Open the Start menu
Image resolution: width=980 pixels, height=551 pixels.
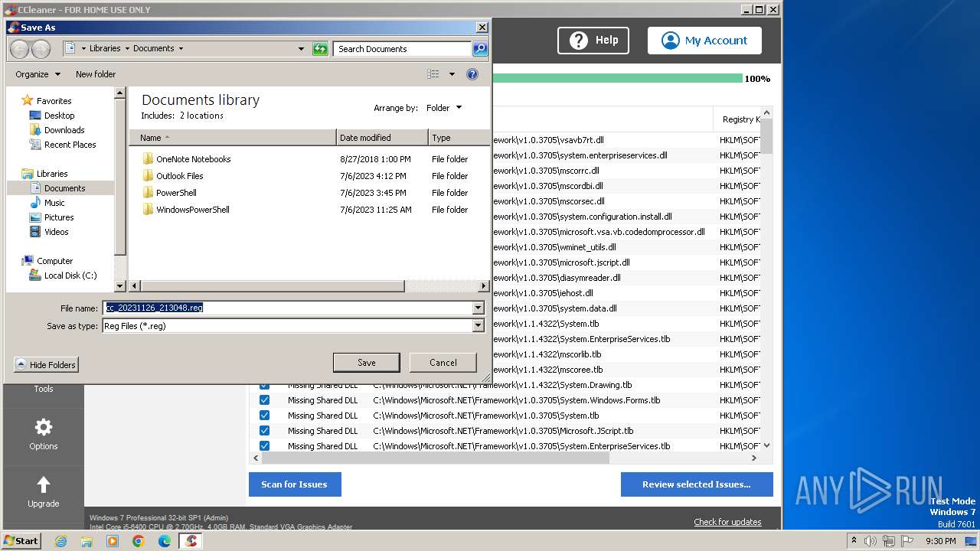tap(21, 541)
